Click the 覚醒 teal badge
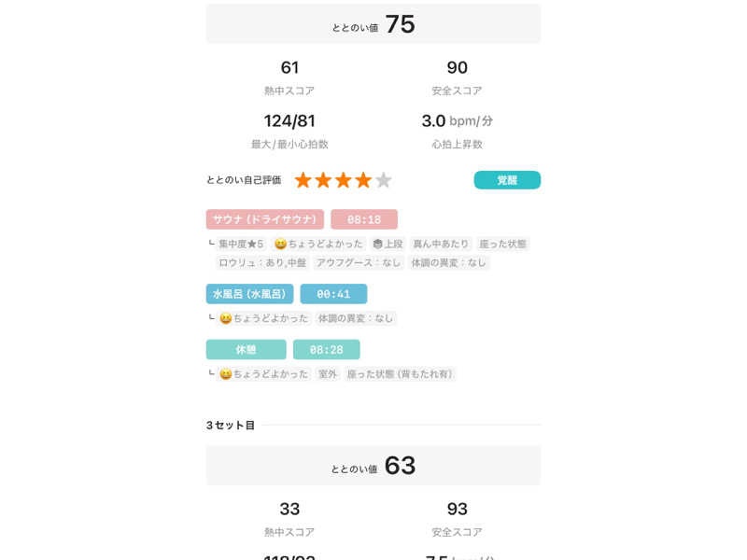The image size is (747, 560). [x=507, y=180]
